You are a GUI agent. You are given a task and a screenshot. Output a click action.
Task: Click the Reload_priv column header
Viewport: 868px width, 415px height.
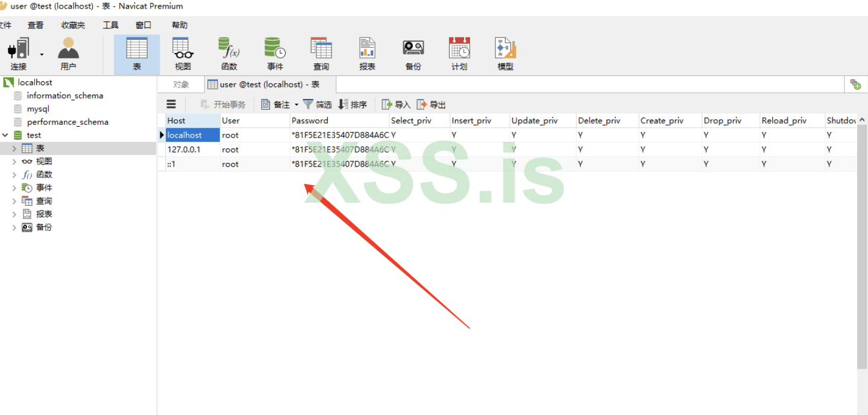click(792, 121)
